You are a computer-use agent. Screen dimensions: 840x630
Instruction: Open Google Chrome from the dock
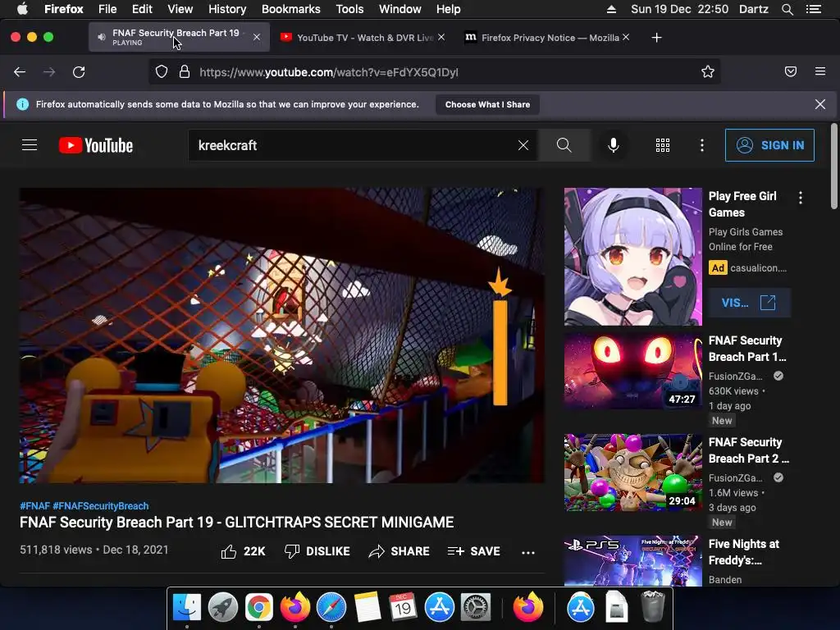pyautogui.click(x=258, y=608)
